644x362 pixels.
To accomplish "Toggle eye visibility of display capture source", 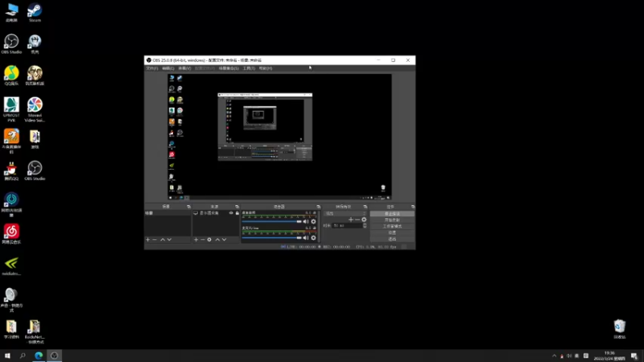I will (x=231, y=213).
